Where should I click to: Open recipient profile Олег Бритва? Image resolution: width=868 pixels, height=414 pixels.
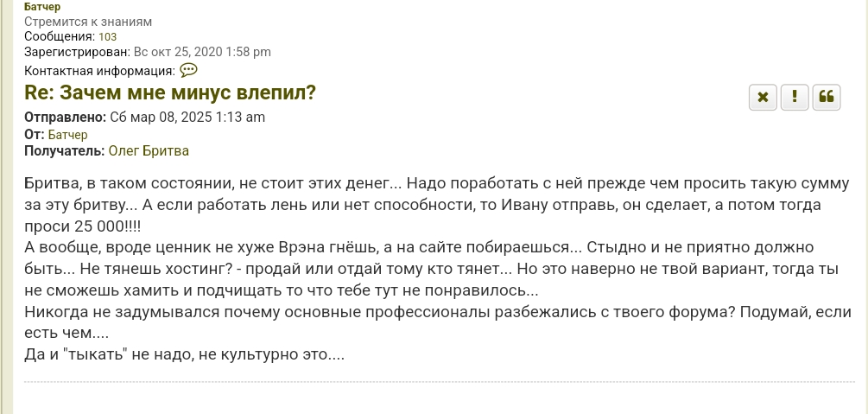click(x=149, y=150)
